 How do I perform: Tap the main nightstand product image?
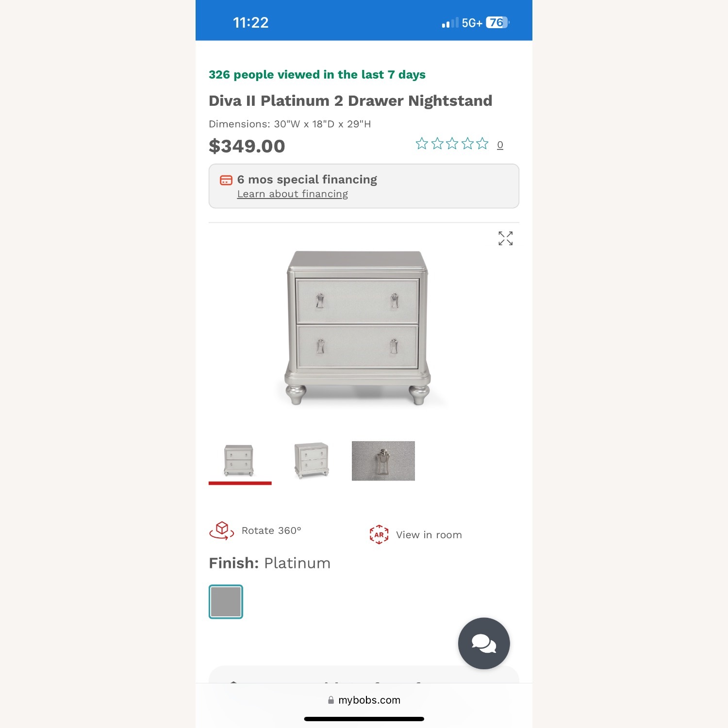tap(358, 328)
